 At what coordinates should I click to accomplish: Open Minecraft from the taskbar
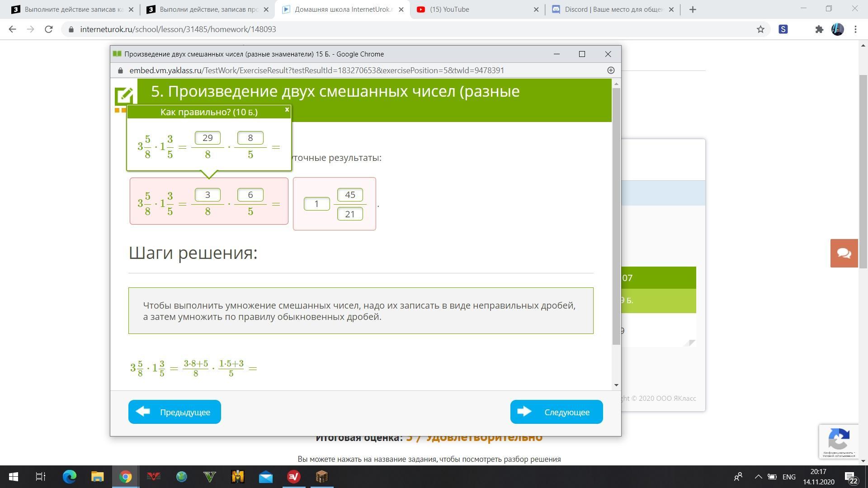tap(321, 476)
